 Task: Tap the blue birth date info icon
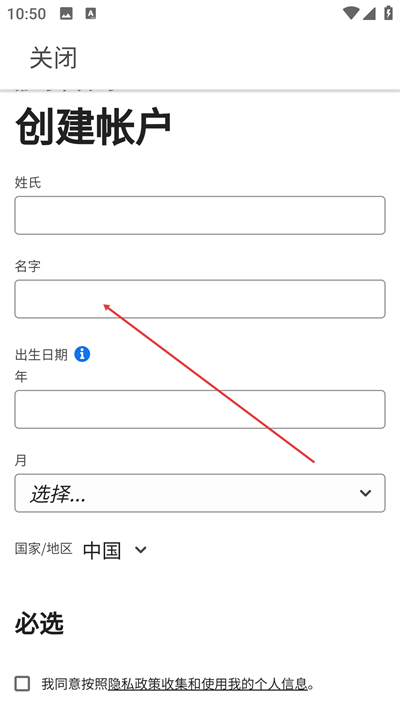click(x=82, y=354)
